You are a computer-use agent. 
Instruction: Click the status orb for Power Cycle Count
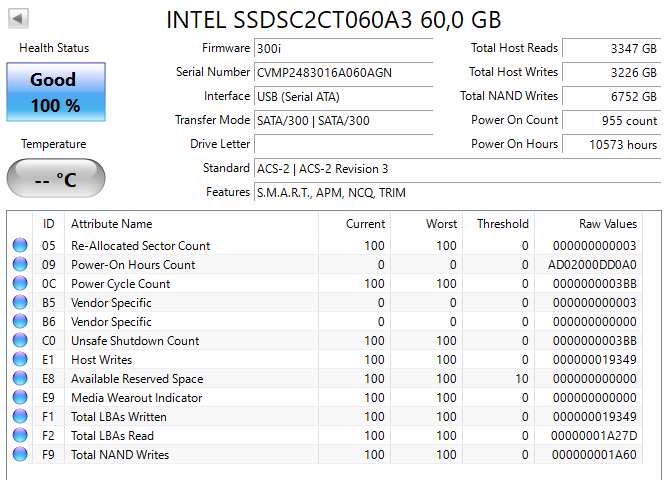pyautogui.click(x=21, y=284)
